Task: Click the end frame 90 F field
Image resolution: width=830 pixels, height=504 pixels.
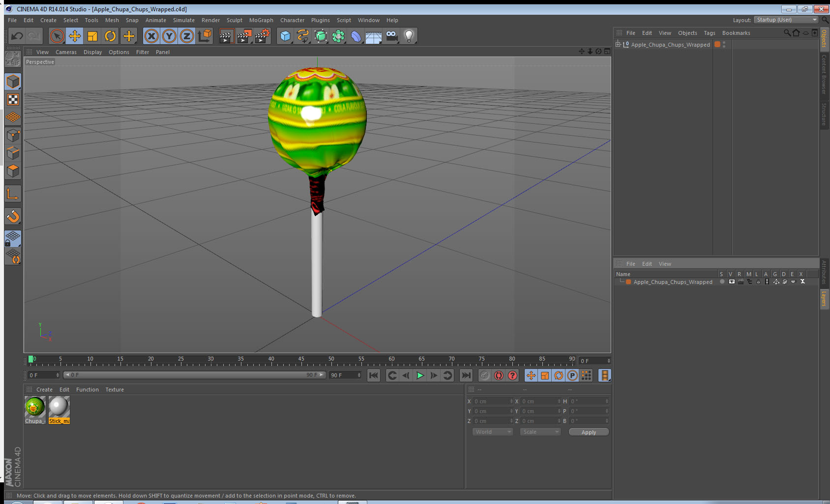Action: [x=346, y=375]
